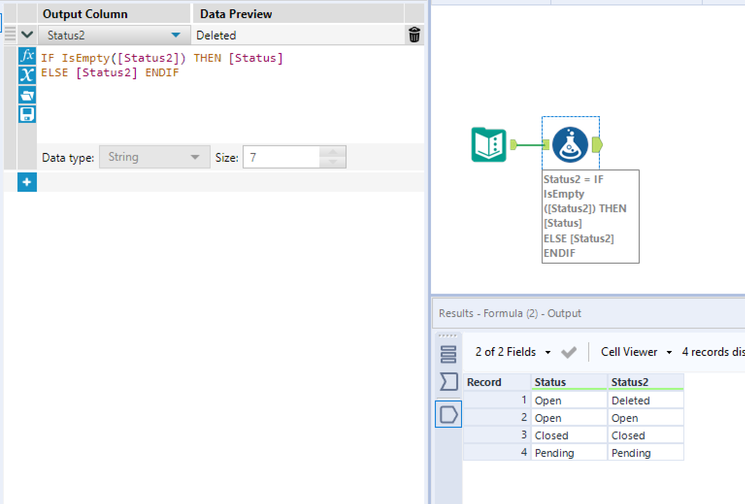Screen dimensions: 745x504
Task: Select record number 2 row
Action: click(497, 418)
